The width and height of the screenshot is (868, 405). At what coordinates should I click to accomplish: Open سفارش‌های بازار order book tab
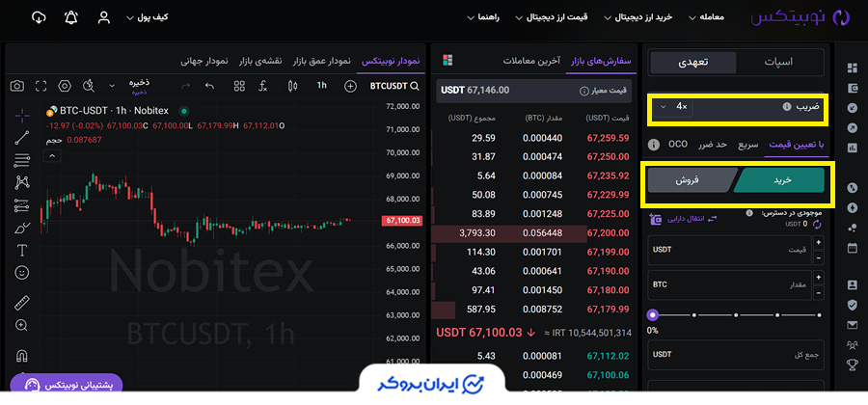coord(602,61)
